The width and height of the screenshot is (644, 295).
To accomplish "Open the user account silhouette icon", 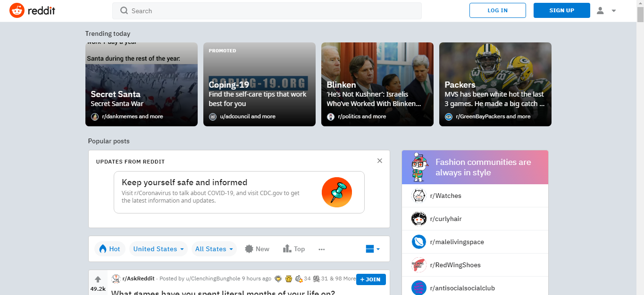I will point(600,10).
